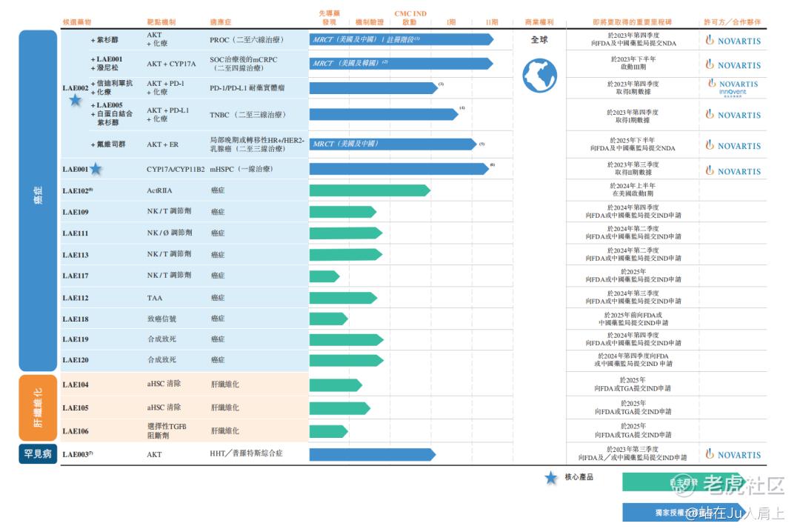Click the Novartis logo in the TNBC row

(x=733, y=115)
